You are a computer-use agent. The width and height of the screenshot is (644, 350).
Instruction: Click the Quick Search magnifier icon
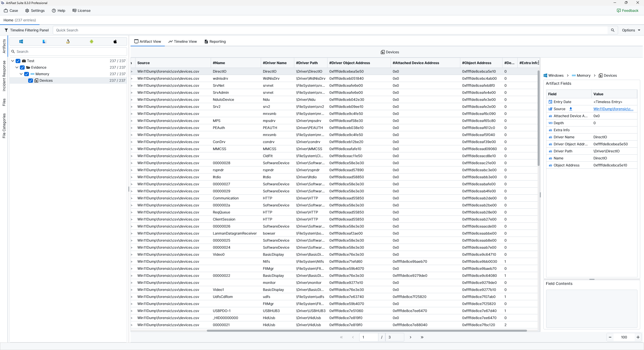click(613, 30)
